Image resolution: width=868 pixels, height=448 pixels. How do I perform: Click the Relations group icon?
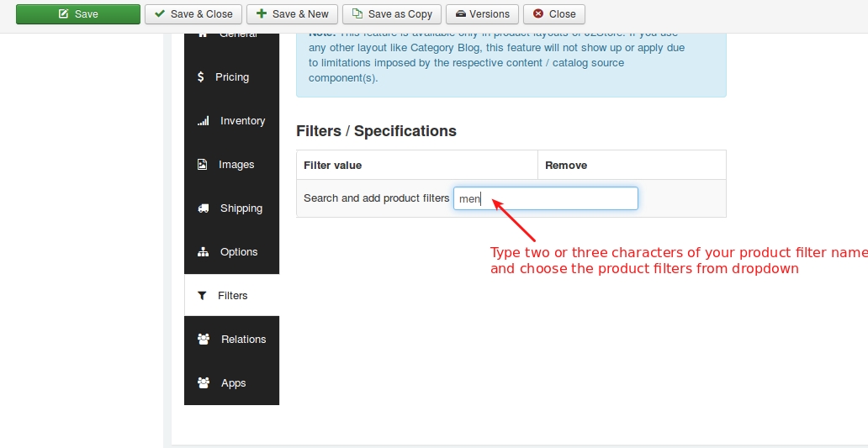[203, 340]
